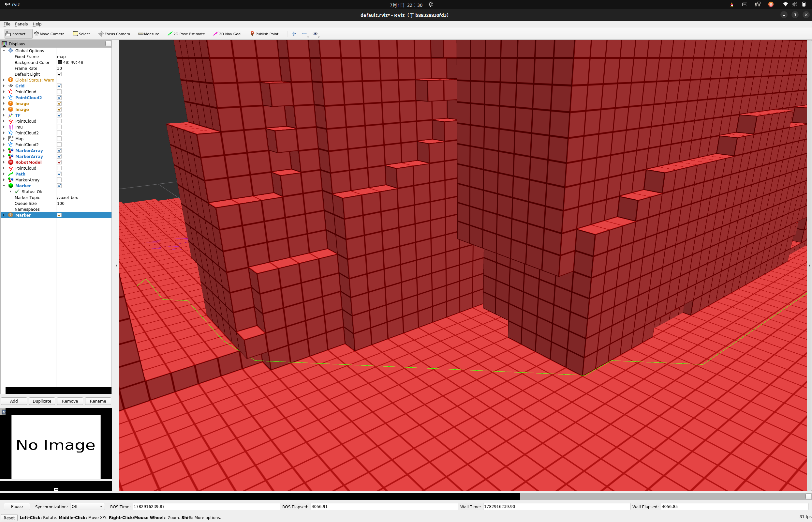Expand the TF display properties
This screenshot has height=522, width=812.
[x=4, y=115]
